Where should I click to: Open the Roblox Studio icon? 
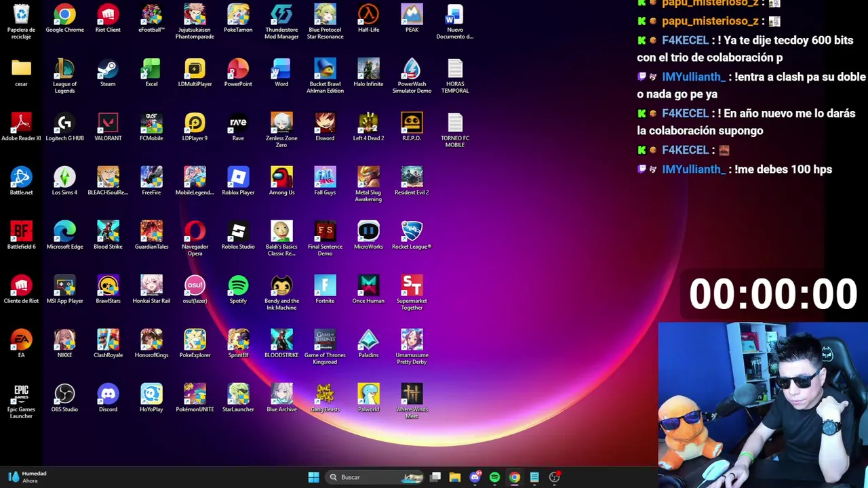238,236
